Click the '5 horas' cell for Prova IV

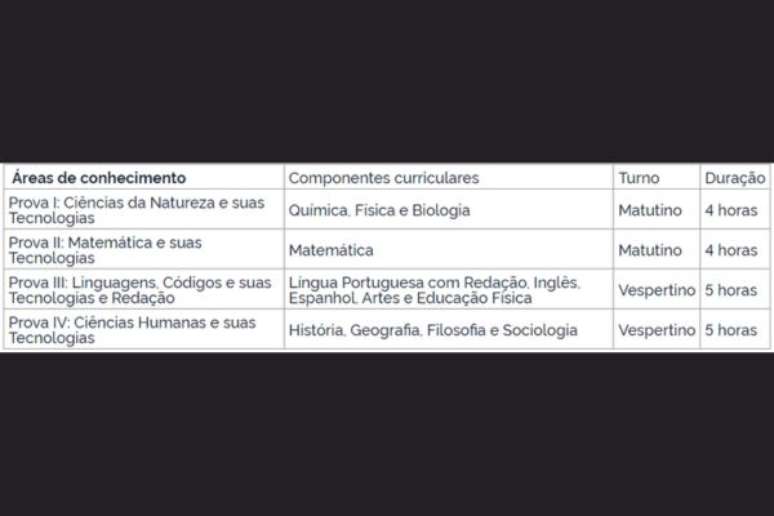coord(735,329)
